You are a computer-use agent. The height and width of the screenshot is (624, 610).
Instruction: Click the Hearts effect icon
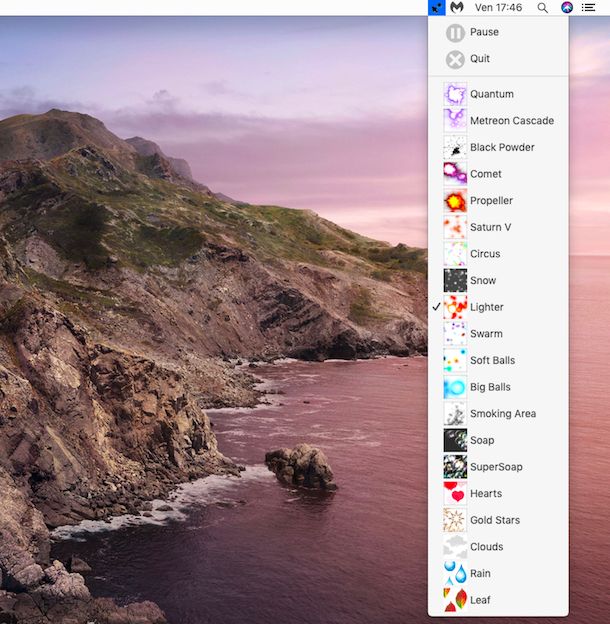[x=455, y=493]
